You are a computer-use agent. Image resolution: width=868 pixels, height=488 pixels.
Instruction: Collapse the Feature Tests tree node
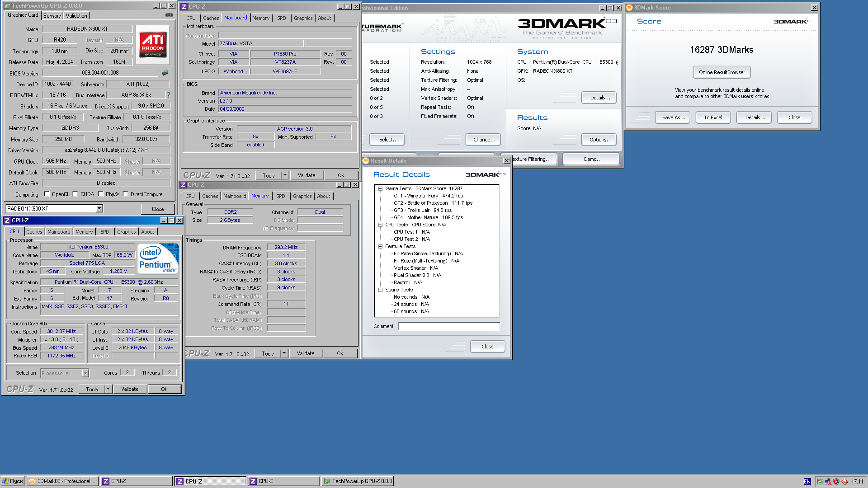click(x=381, y=246)
